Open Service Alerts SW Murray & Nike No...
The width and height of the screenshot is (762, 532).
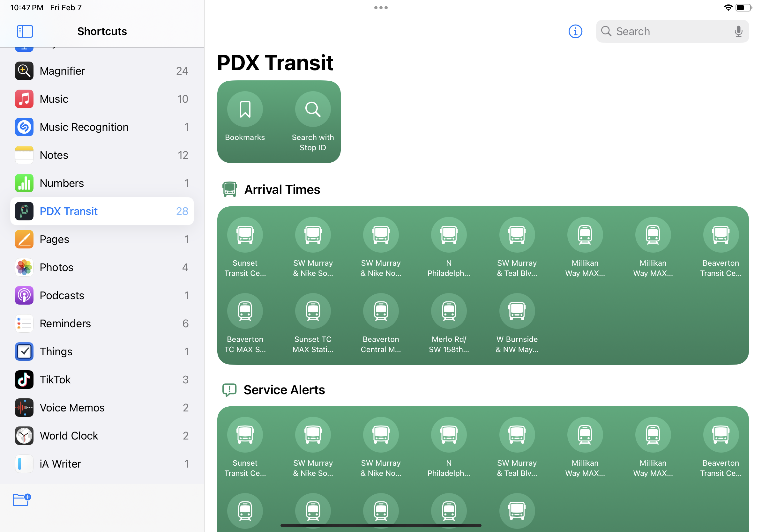coord(381,447)
